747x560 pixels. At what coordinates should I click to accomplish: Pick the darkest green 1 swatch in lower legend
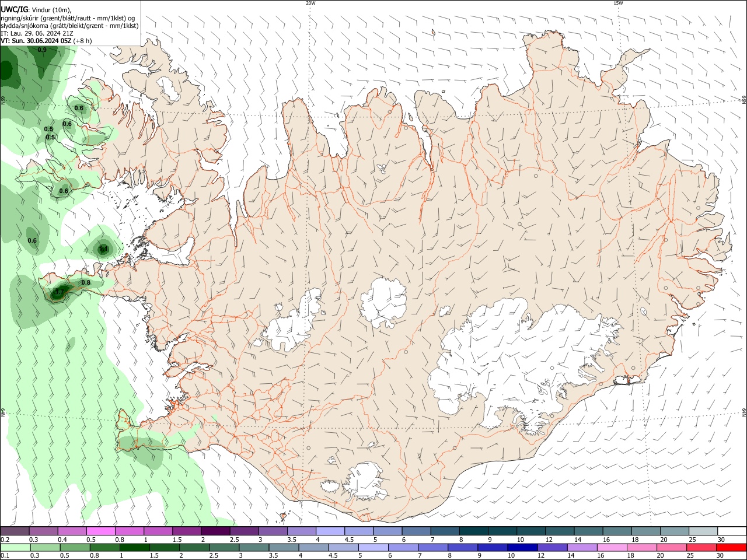(134, 548)
